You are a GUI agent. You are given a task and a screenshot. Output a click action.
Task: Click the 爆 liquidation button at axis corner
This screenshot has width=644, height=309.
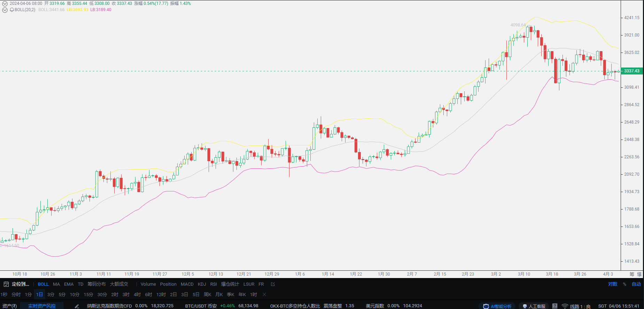(x=639, y=274)
